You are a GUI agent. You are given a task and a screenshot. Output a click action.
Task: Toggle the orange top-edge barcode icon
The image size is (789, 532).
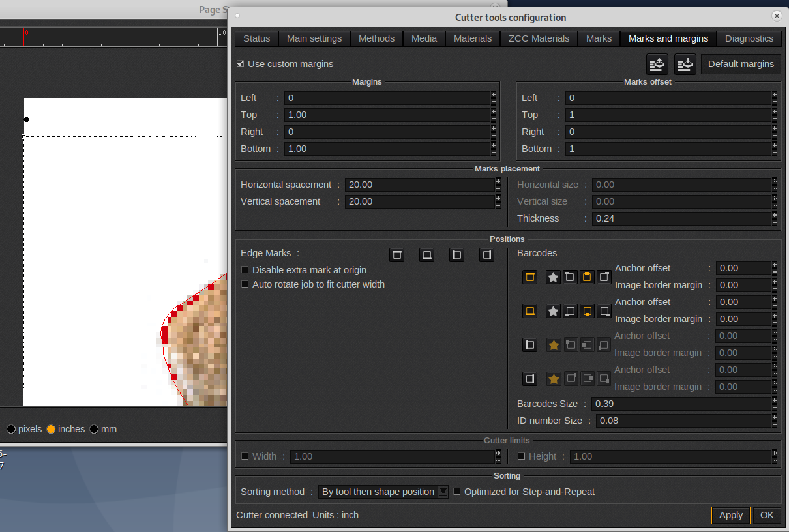tap(529, 277)
